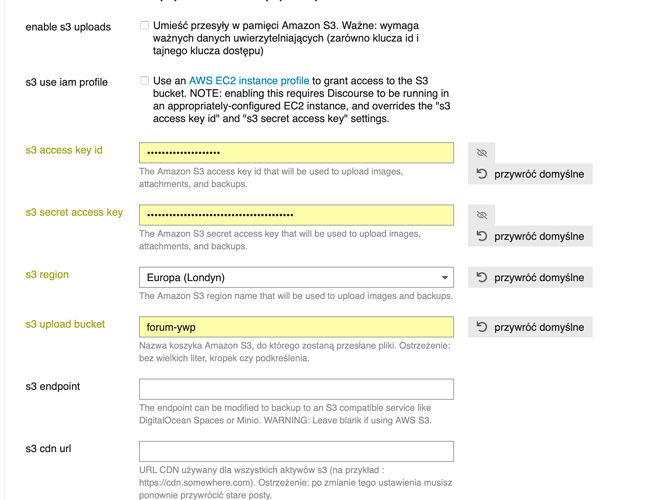The image size is (655, 500).
Task: Click undo icon in upload bucket reset button
Action: [x=482, y=327]
